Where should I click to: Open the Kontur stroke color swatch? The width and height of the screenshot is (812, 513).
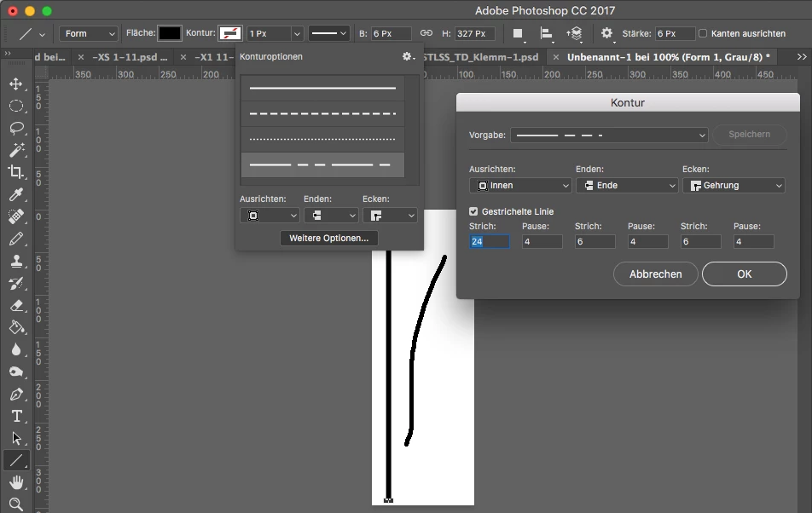click(230, 33)
